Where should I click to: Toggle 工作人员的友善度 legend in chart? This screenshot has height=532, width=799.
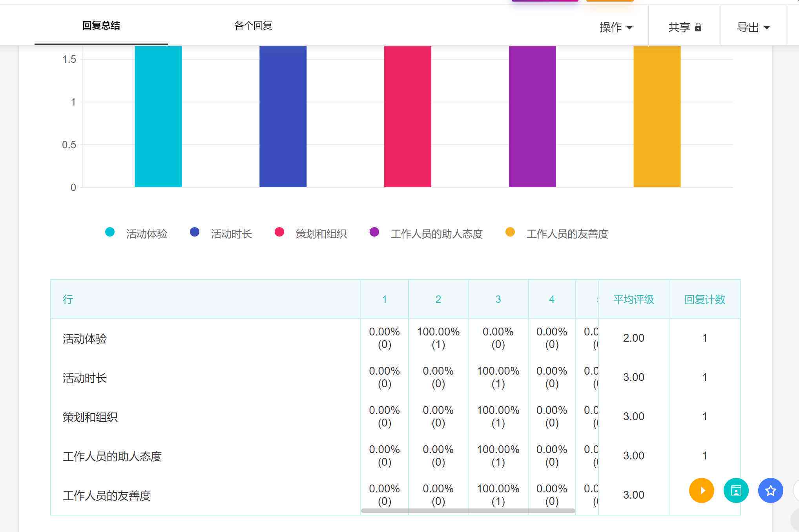557,233
